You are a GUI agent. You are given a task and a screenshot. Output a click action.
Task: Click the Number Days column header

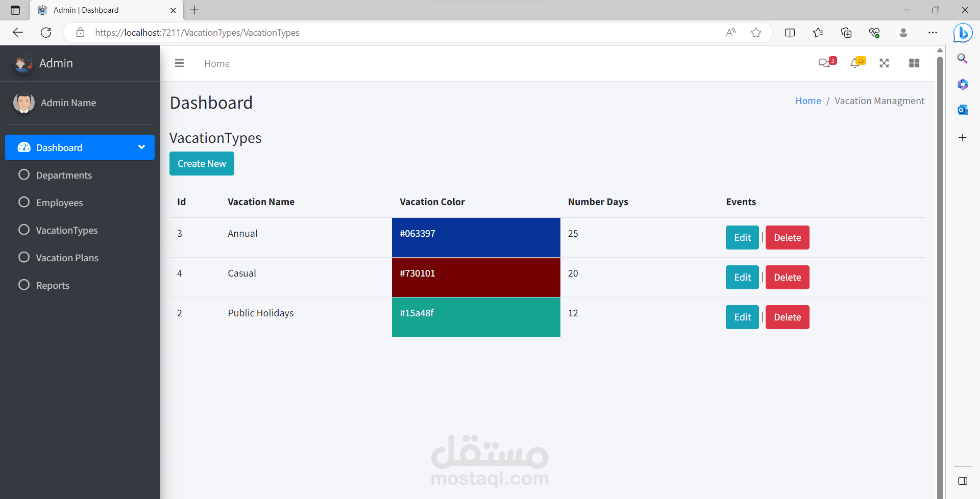tap(598, 202)
